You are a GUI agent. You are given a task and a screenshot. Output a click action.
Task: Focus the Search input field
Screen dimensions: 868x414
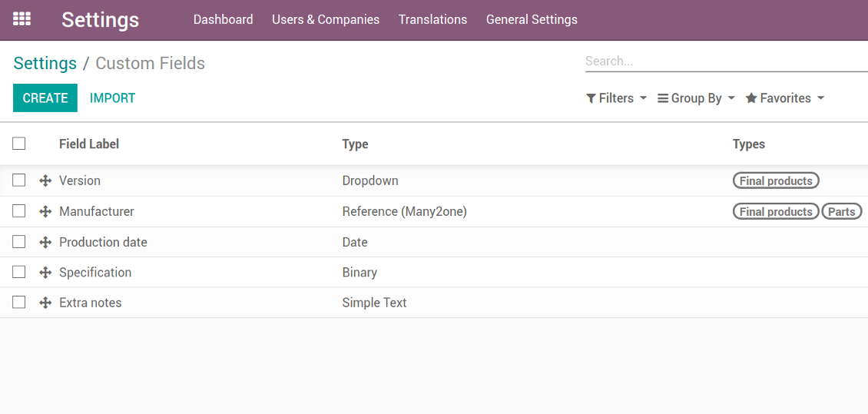pos(727,61)
